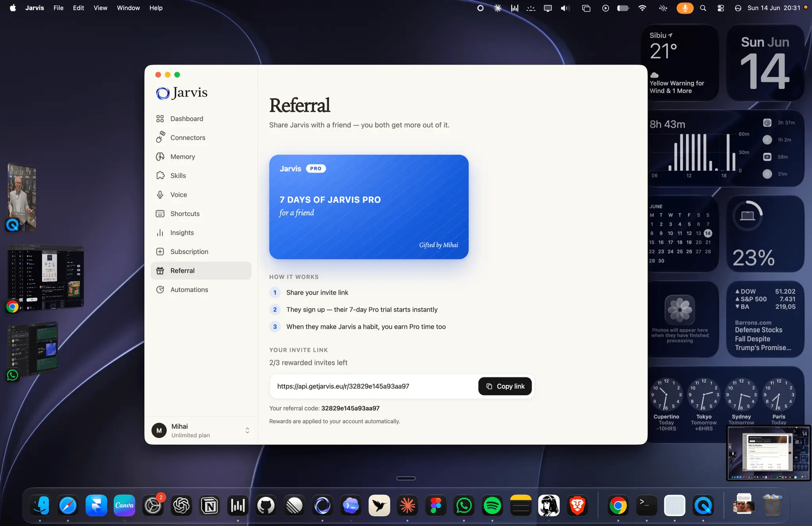Open Spotlight search in the menu bar
This screenshot has height=526, width=812.
[703, 8]
